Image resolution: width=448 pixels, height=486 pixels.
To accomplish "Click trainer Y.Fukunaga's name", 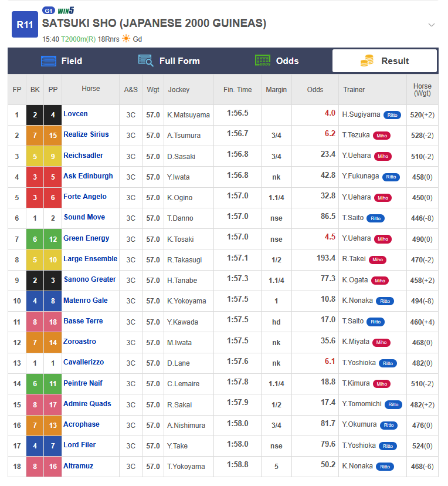I will 361,176.
